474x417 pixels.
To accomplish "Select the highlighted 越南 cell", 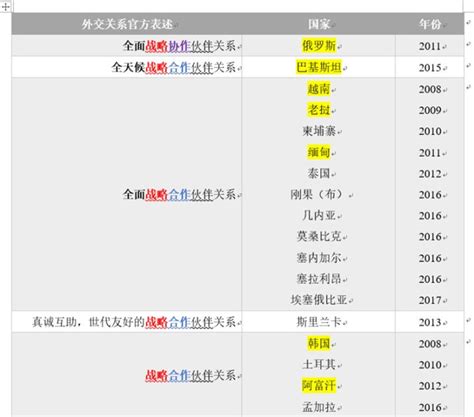I will click(319, 89).
